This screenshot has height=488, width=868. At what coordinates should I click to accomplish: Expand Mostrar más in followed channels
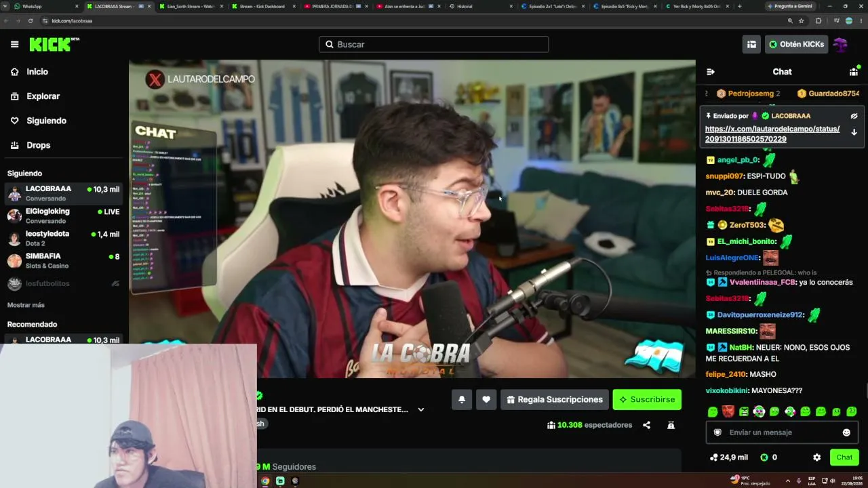click(26, 305)
